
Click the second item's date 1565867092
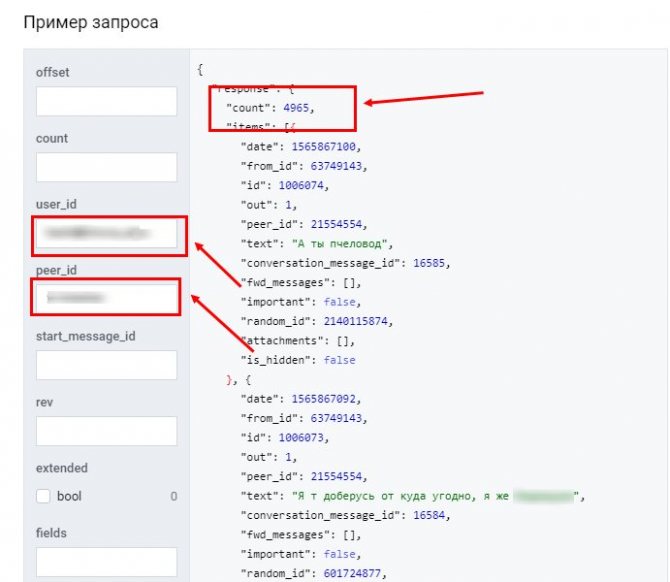[323, 399]
